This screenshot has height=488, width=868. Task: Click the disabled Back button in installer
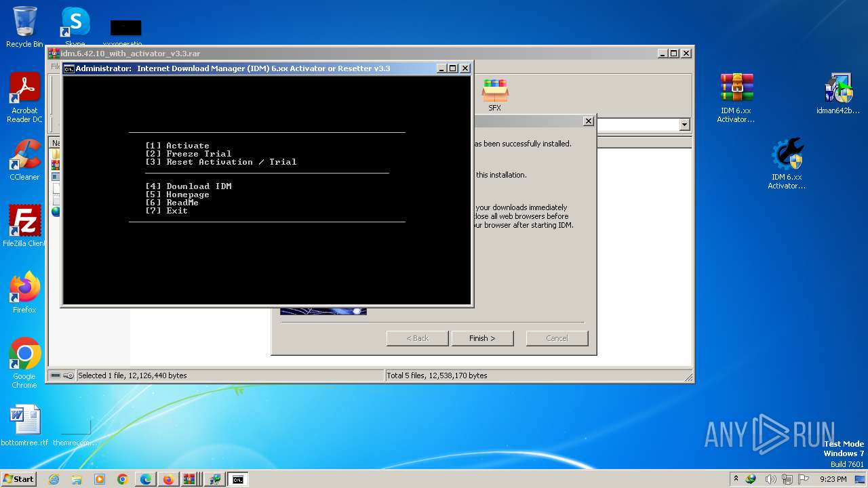pos(417,338)
